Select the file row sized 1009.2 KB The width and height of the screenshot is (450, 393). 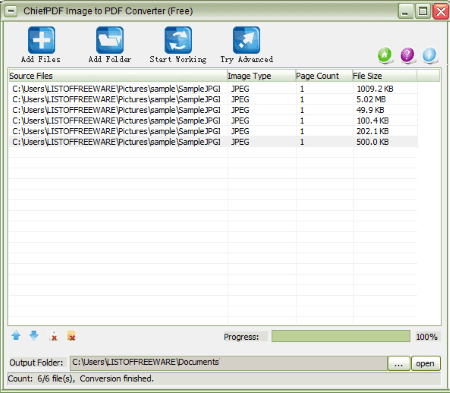tap(213, 89)
